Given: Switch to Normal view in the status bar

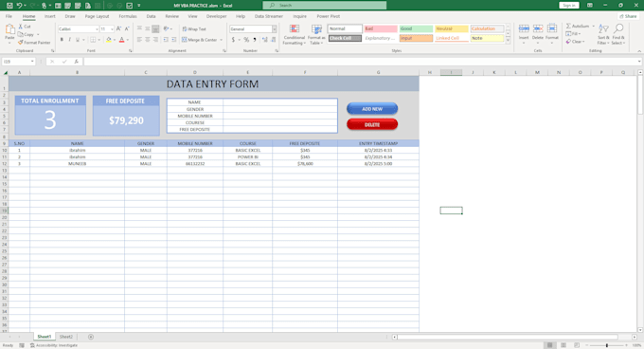Looking at the screenshot, I should [x=550, y=345].
